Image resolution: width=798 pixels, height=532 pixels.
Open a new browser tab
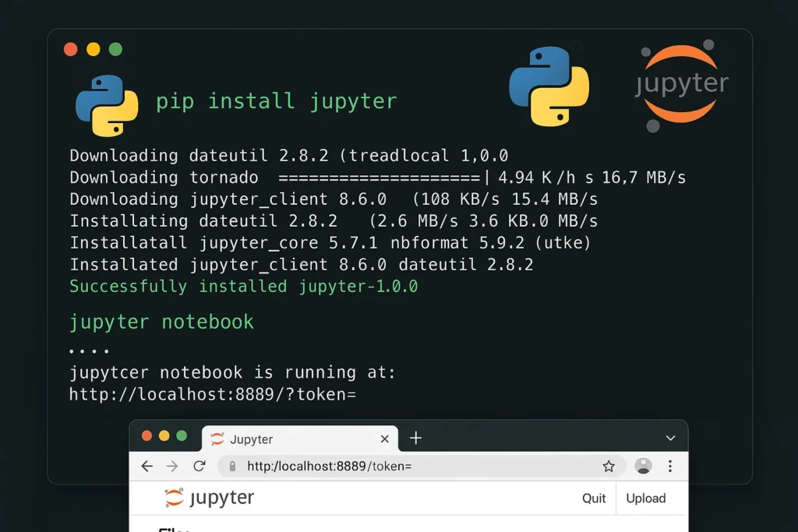click(416, 438)
